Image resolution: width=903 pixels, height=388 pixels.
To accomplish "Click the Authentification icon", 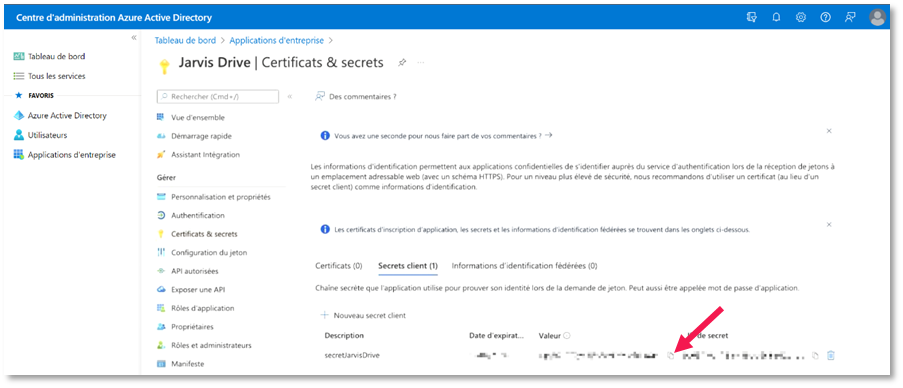I will (x=161, y=215).
